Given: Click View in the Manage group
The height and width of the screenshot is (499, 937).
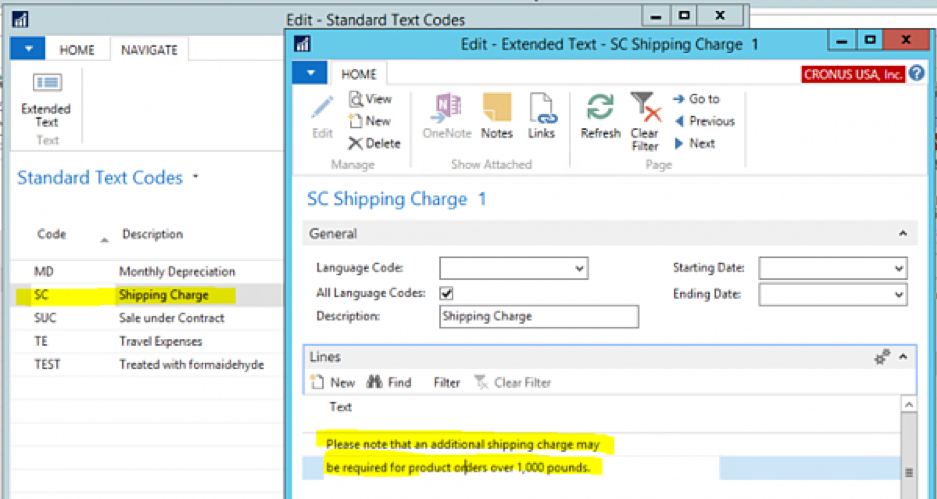Looking at the screenshot, I should [x=370, y=99].
